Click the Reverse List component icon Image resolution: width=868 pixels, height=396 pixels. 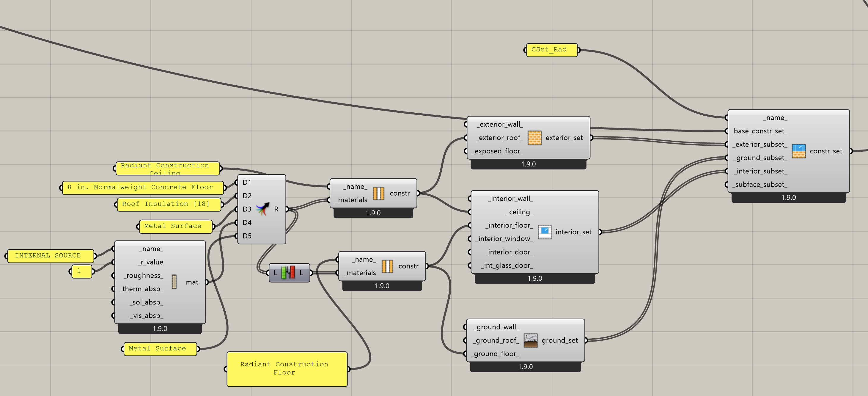(x=288, y=273)
